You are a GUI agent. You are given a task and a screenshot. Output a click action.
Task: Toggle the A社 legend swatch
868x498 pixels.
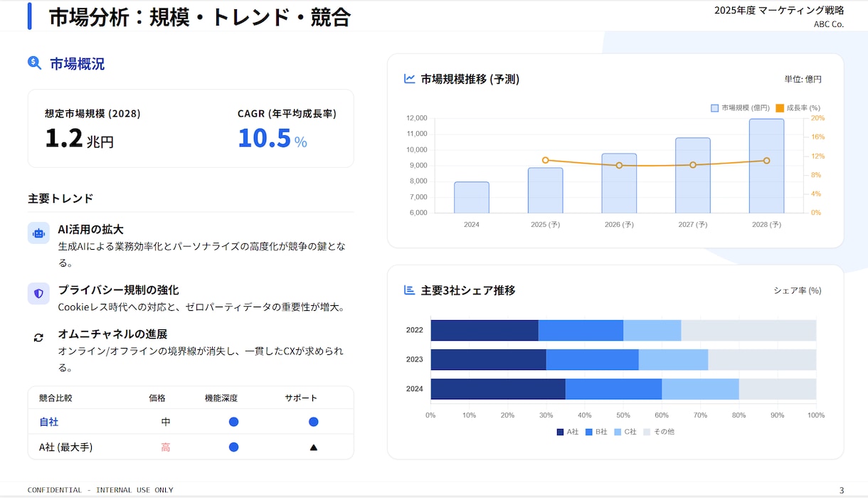click(560, 432)
